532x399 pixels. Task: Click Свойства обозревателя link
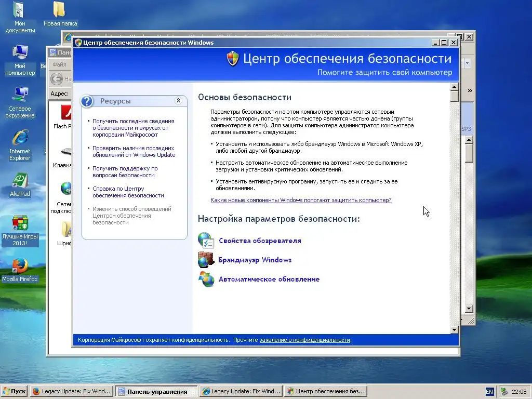point(260,241)
